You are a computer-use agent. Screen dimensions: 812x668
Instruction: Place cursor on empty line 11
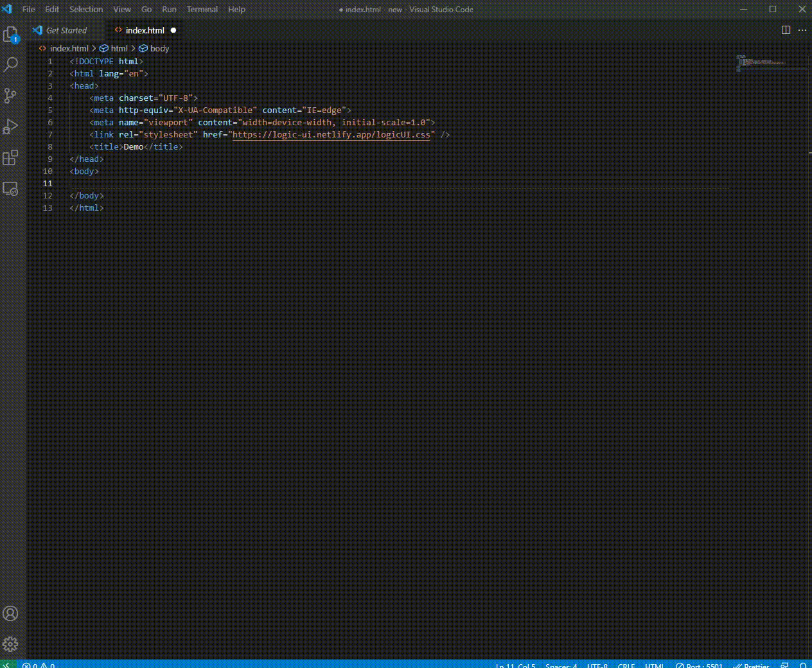pos(398,184)
